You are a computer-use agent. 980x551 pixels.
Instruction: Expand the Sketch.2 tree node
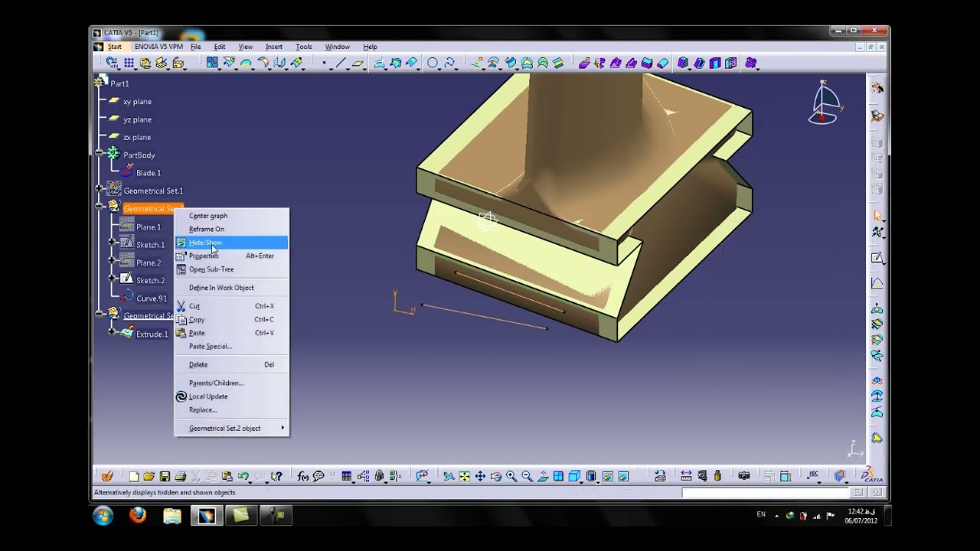click(x=112, y=278)
